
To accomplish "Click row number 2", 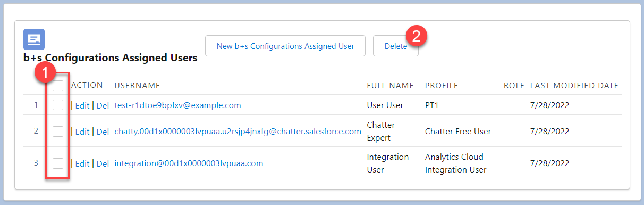I will [x=36, y=130].
